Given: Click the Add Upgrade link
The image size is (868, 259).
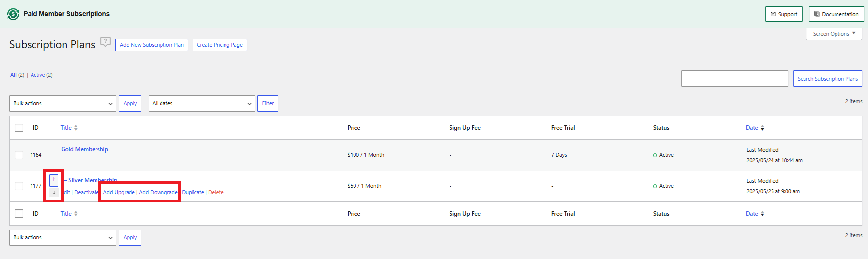Looking at the screenshot, I should click(x=119, y=192).
